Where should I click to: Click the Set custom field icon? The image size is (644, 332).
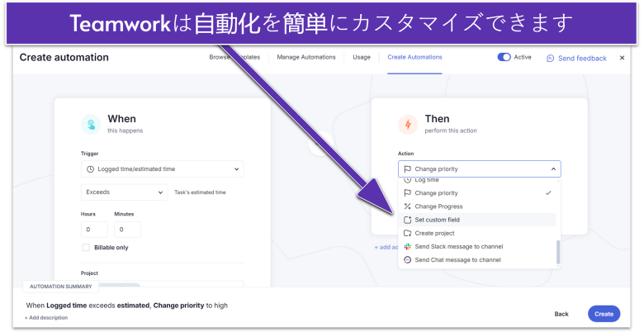click(x=407, y=220)
